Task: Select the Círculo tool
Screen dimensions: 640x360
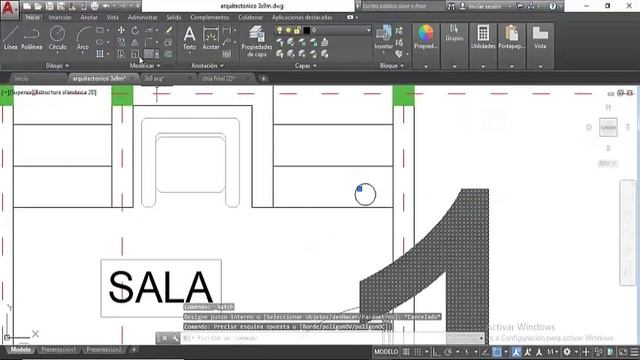Action: [57, 38]
